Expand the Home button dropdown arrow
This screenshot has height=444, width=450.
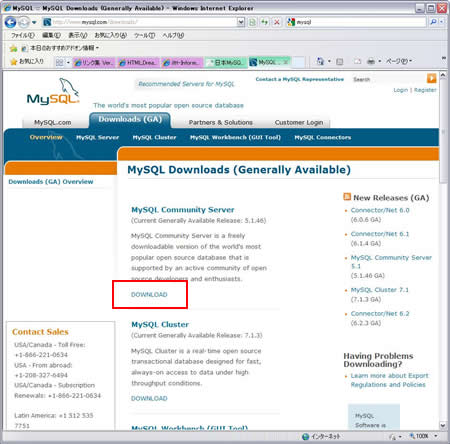coord(329,61)
